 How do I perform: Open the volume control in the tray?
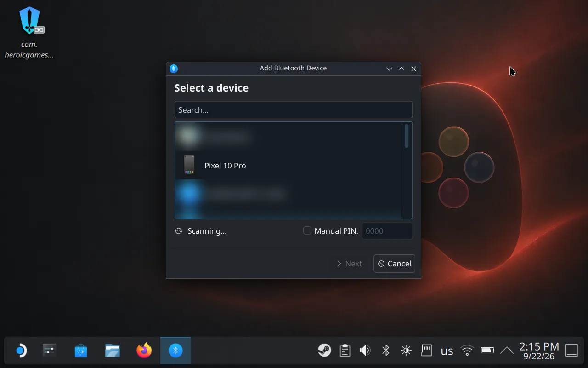365,351
